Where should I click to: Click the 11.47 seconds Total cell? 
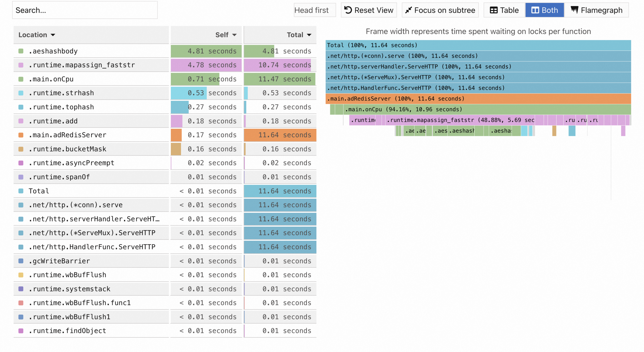[x=280, y=79]
